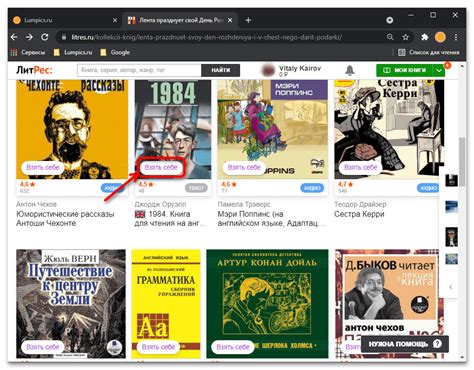Click Взять себе on 1984 book

[x=161, y=167]
